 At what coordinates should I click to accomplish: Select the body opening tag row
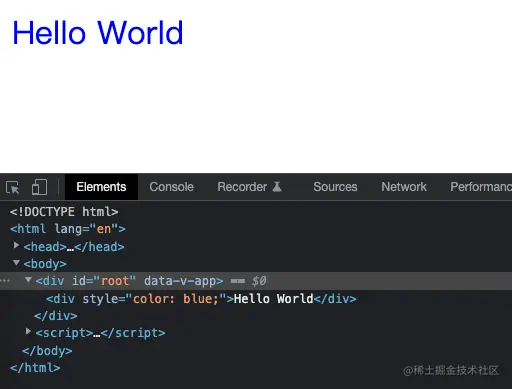(45, 264)
